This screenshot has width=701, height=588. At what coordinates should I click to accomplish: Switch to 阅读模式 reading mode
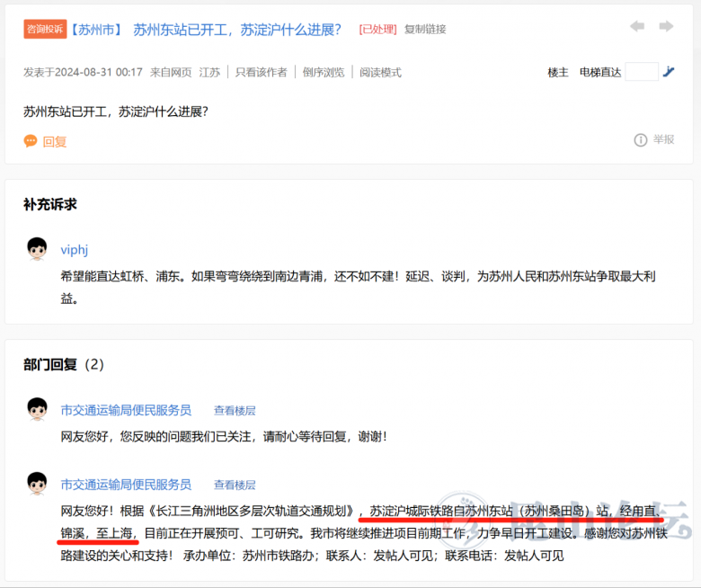[x=381, y=72]
